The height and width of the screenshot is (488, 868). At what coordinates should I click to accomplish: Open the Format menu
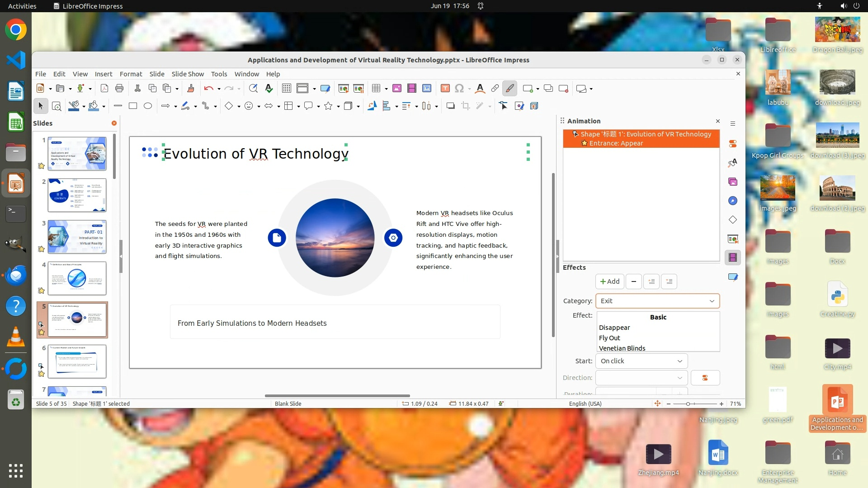pos(131,74)
